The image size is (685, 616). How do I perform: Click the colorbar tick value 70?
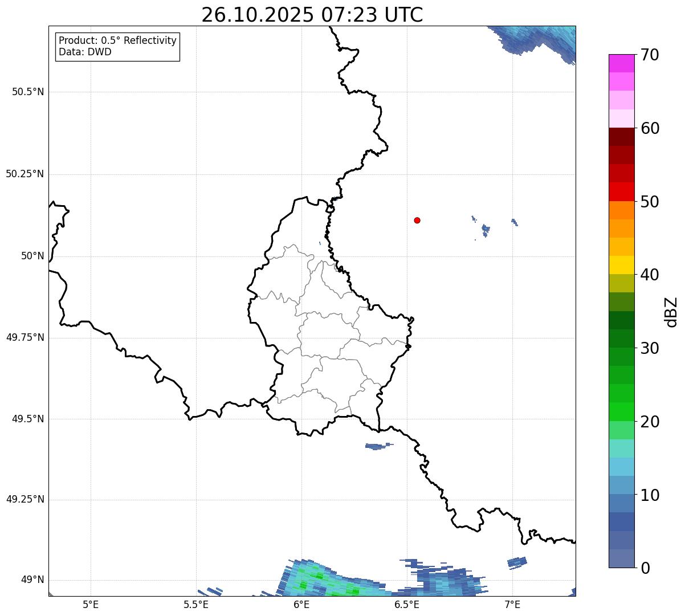650,55
